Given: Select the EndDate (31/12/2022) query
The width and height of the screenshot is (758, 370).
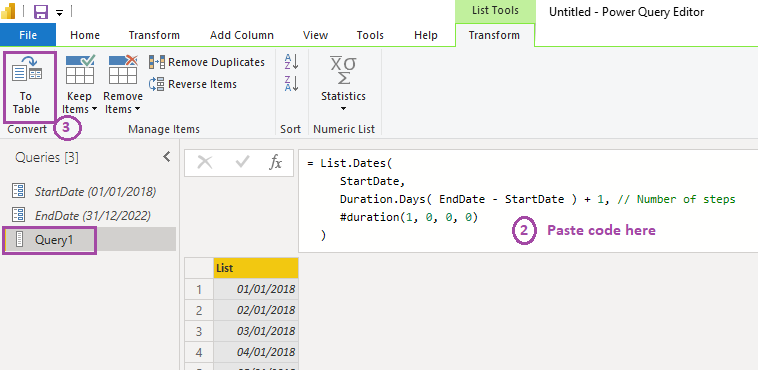Looking at the screenshot, I should (x=88, y=215).
